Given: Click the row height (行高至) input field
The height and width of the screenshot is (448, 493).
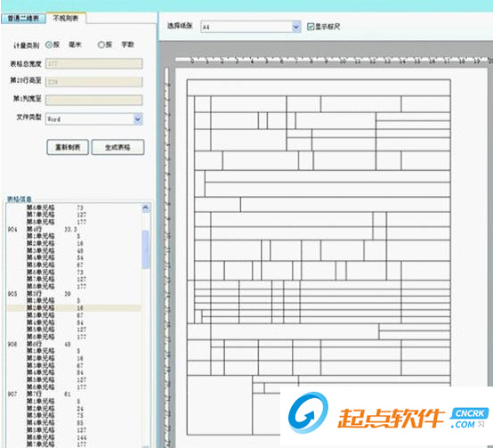Looking at the screenshot, I should pos(94,82).
